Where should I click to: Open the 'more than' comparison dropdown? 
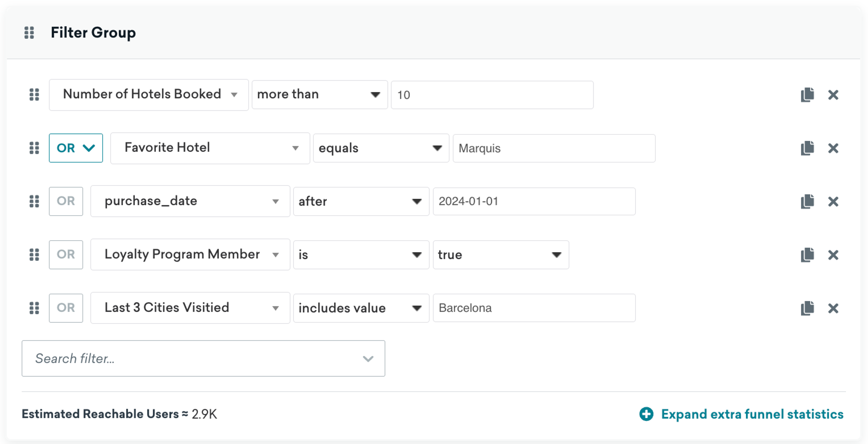click(x=319, y=95)
